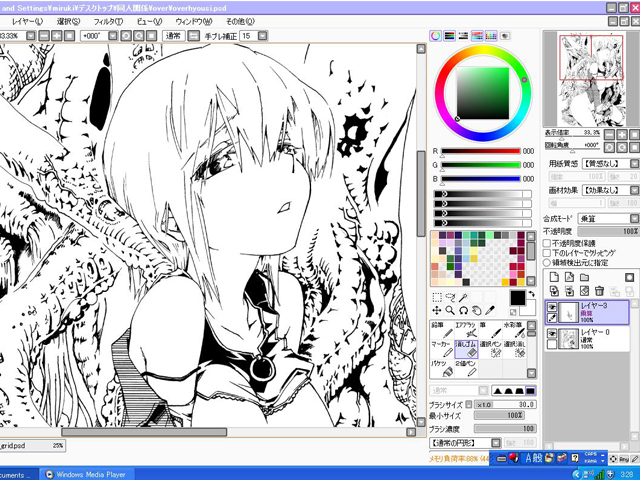Choose the 筆 brush tool
640x480 pixels.
490,330
